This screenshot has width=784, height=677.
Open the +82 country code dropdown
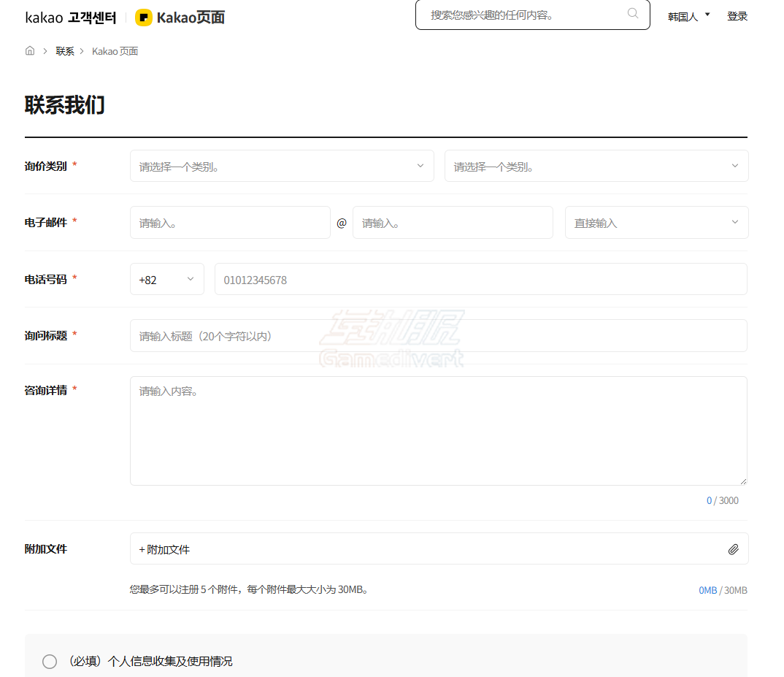[166, 280]
